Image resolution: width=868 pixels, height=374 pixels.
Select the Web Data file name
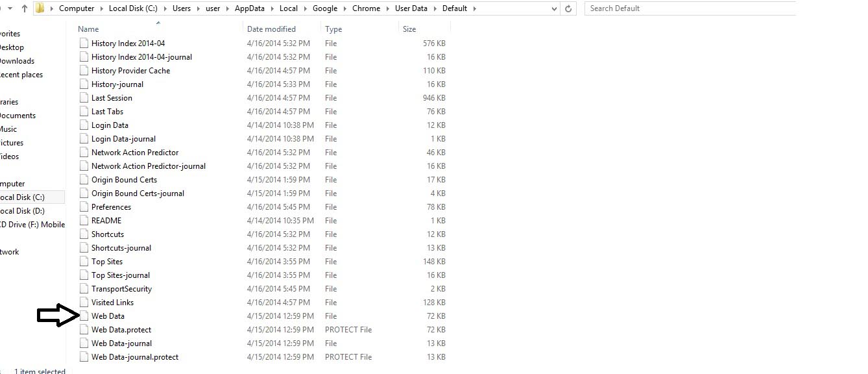108,316
